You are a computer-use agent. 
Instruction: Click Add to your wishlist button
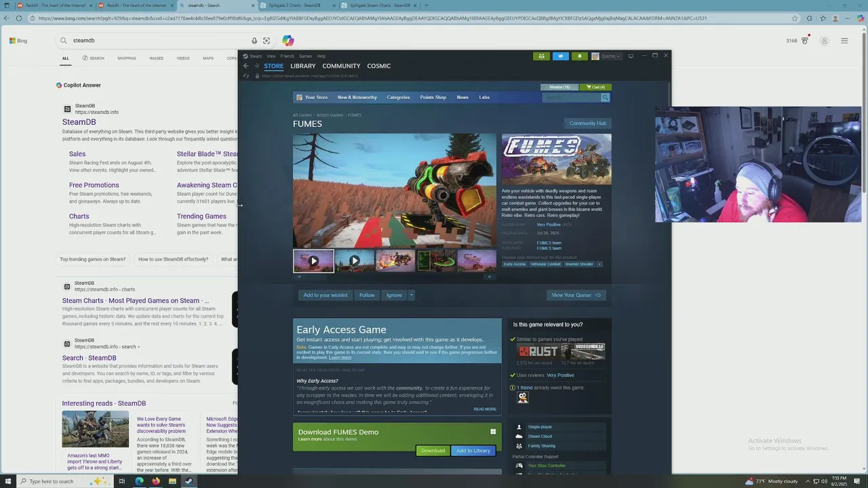click(x=325, y=295)
